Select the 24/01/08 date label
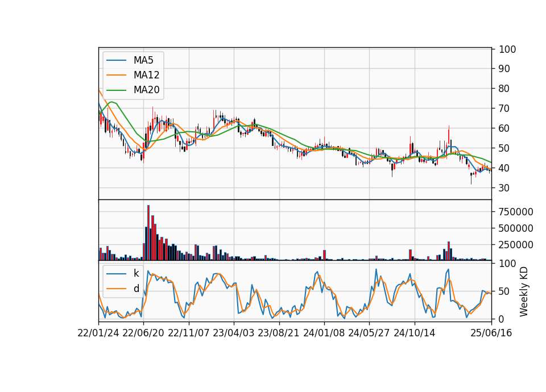 (324, 333)
